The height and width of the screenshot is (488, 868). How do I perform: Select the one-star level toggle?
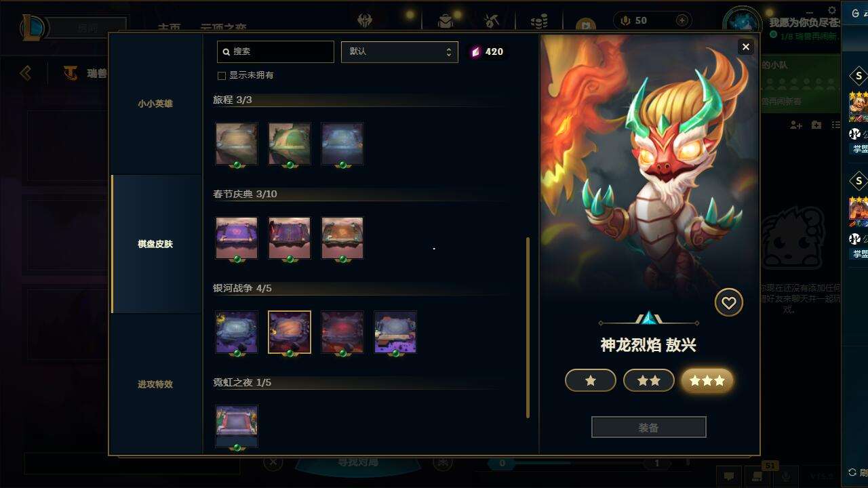591,380
